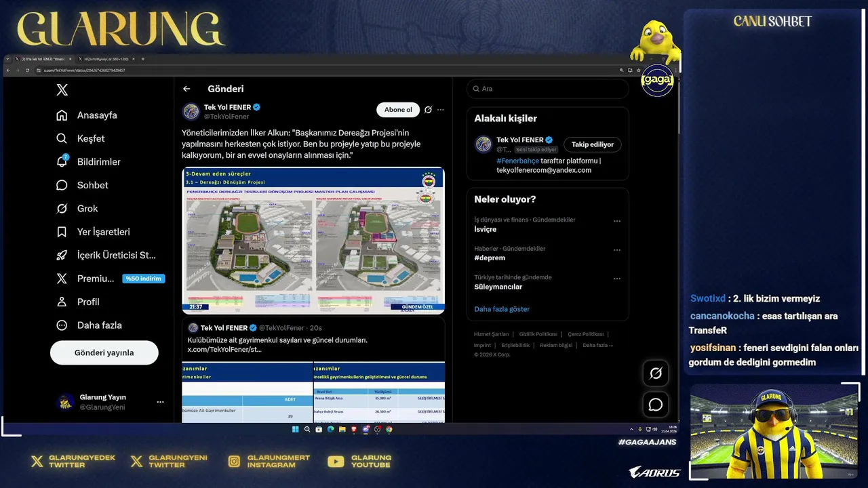The width and height of the screenshot is (868, 488).
Task: Click Ara search field
Action: tap(548, 89)
